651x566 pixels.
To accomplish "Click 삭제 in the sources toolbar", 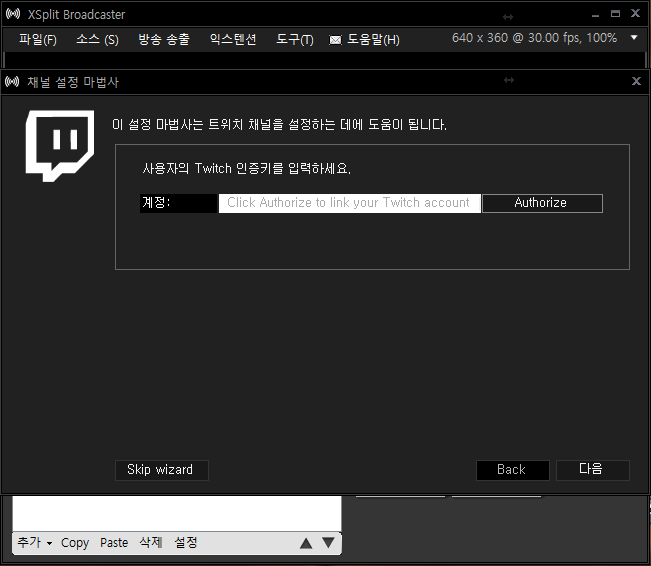I will coord(151,542).
